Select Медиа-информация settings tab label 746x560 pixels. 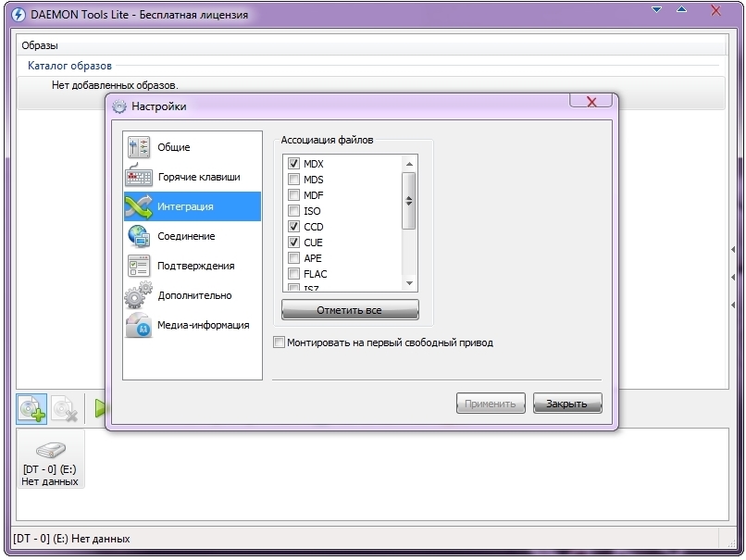(203, 325)
